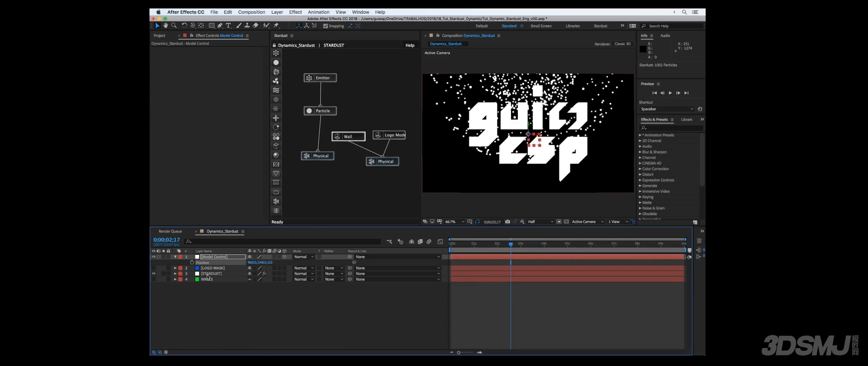Select the Brush tool
Image resolution: width=868 pixels, height=366 pixels.
pos(239,26)
